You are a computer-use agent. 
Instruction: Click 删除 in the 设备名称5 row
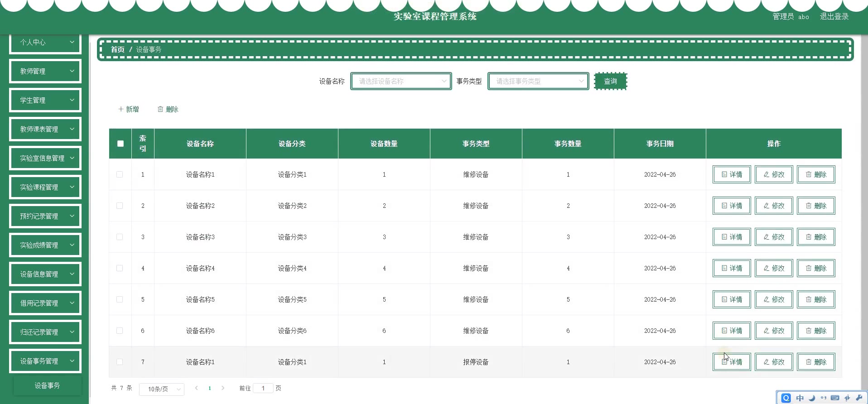(x=816, y=299)
